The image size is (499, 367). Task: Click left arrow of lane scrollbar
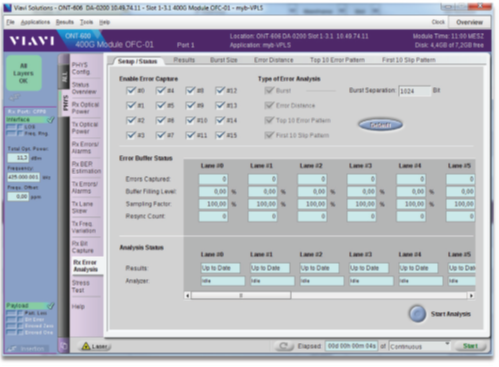[188, 295]
